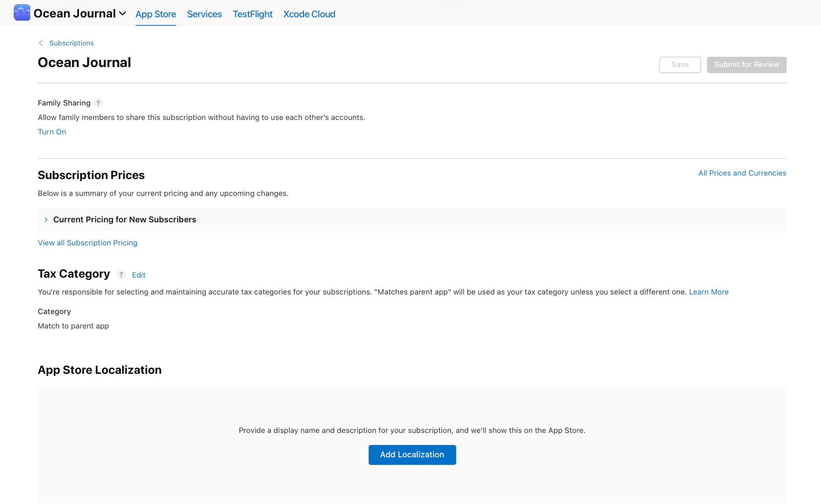The height and width of the screenshot is (504, 821).
Task: Open the Family Sharing help tooltip
Action: pyautogui.click(x=98, y=103)
